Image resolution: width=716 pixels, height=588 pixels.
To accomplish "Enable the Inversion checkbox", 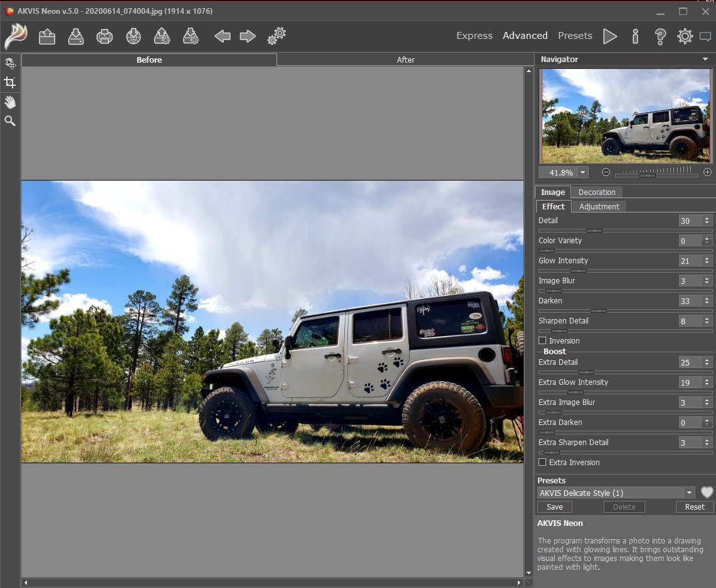I will click(542, 340).
